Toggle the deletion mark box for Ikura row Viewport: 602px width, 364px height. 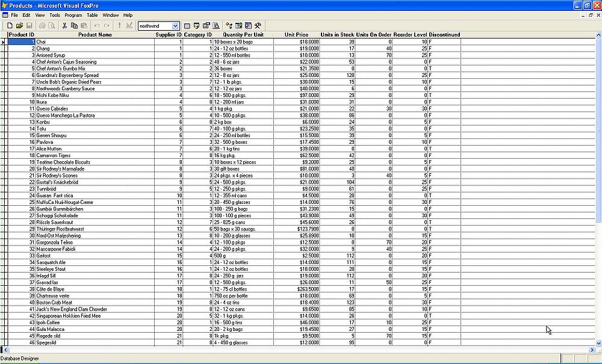tap(5, 102)
